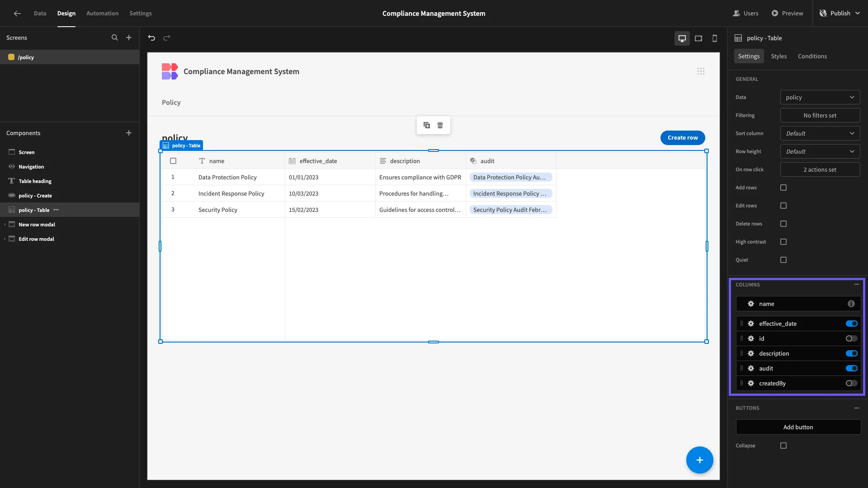Expand the Edit row modal tree item
The width and height of the screenshot is (868, 488).
(x=5, y=239)
